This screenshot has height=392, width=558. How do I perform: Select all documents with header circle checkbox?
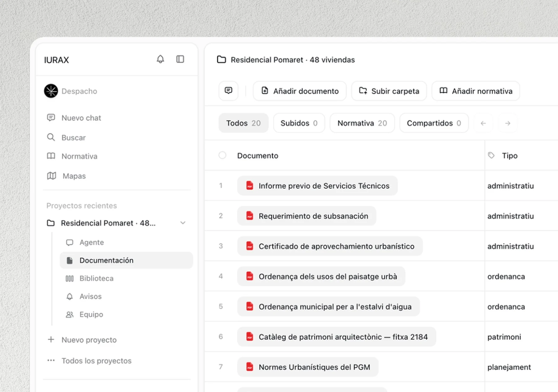point(222,155)
